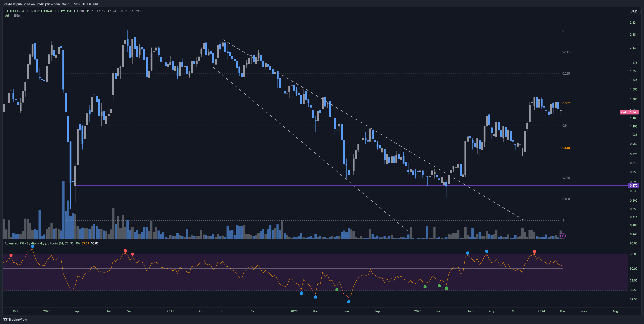Click the purple 0.670 price label
This screenshot has height=324, width=644.
point(633,185)
